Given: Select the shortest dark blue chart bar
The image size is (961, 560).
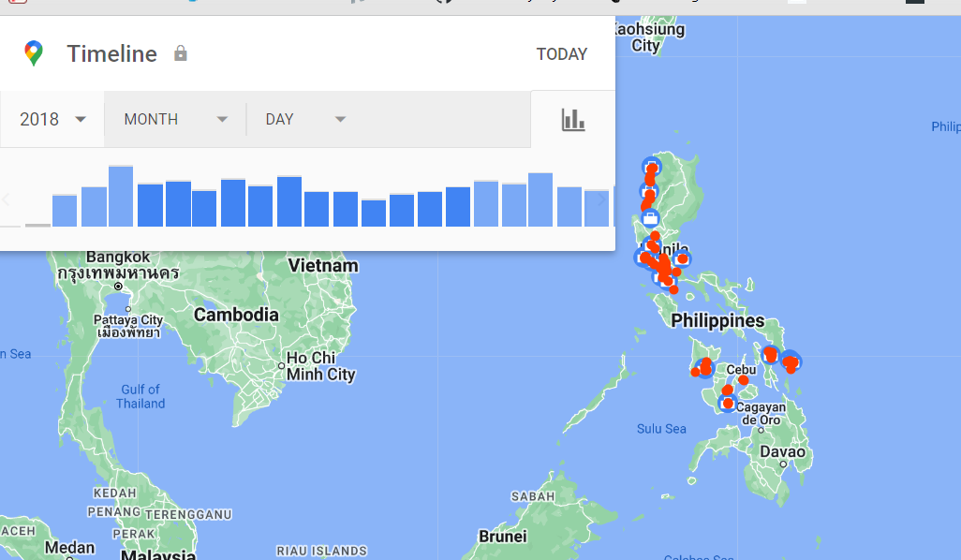Looking at the screenshot, I should 373,213.
